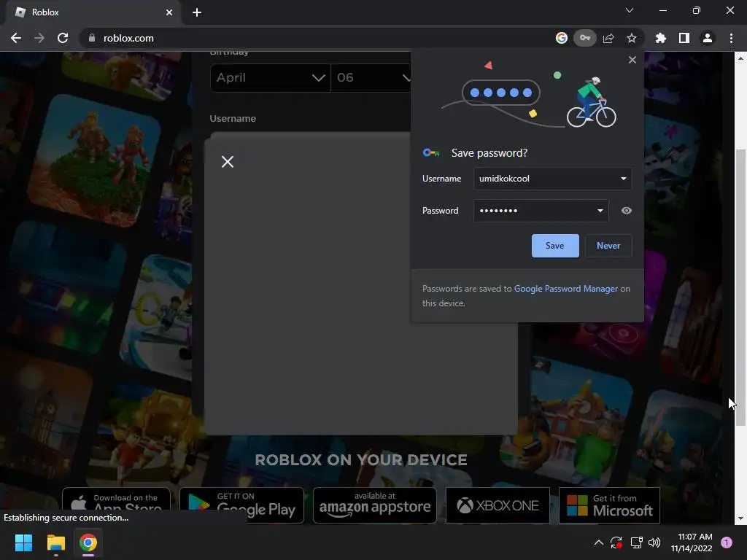Image resolution: width=747 pixels, height=560 pixels.
Task: Share this page icon
Action: [608, 38]
